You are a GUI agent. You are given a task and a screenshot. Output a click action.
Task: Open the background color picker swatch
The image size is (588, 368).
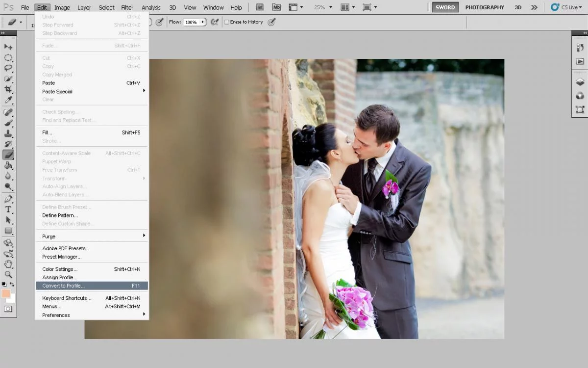pos(13,299)
